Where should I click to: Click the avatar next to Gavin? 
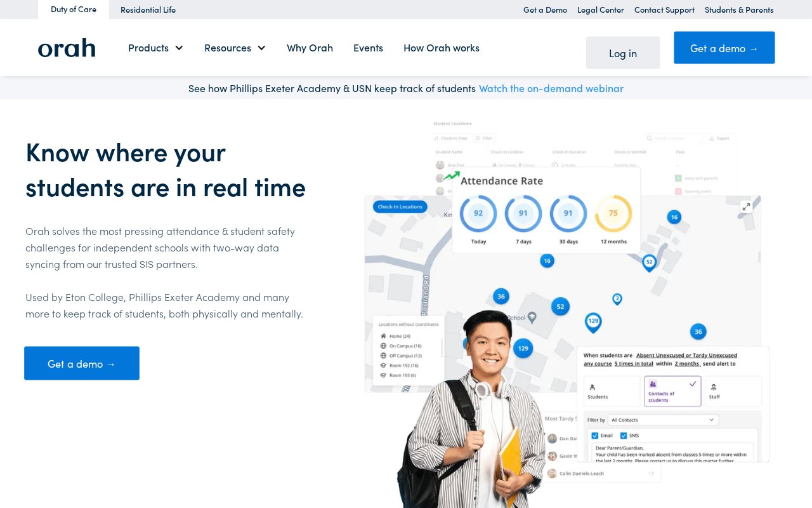click(552, 456)
